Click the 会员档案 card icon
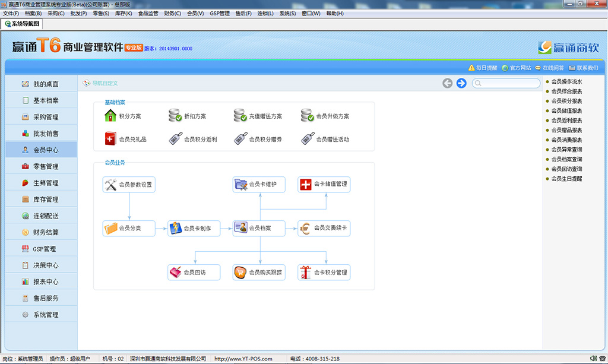Screen dimensions: 608x364 (x=240, y=228)
